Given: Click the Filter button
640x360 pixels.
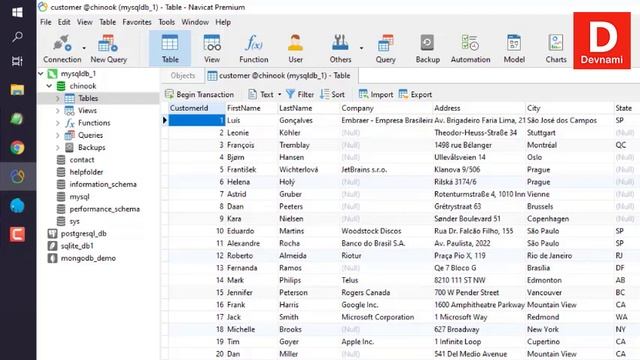Looking at the screenshot, I should pos(300,94).
